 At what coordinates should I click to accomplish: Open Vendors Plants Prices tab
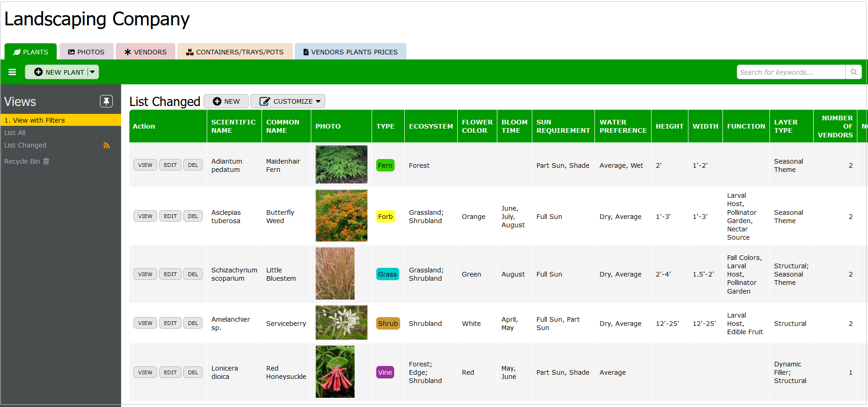coord(350,52)
